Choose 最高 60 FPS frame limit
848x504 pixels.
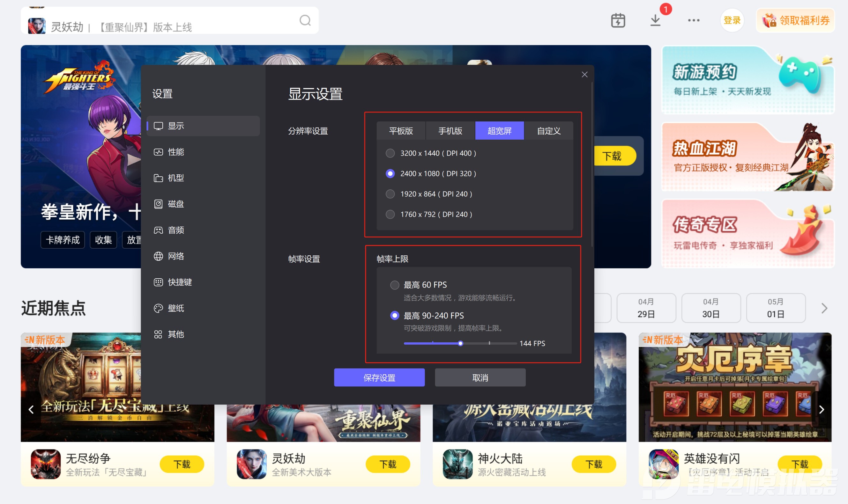(x=395, y=285)
